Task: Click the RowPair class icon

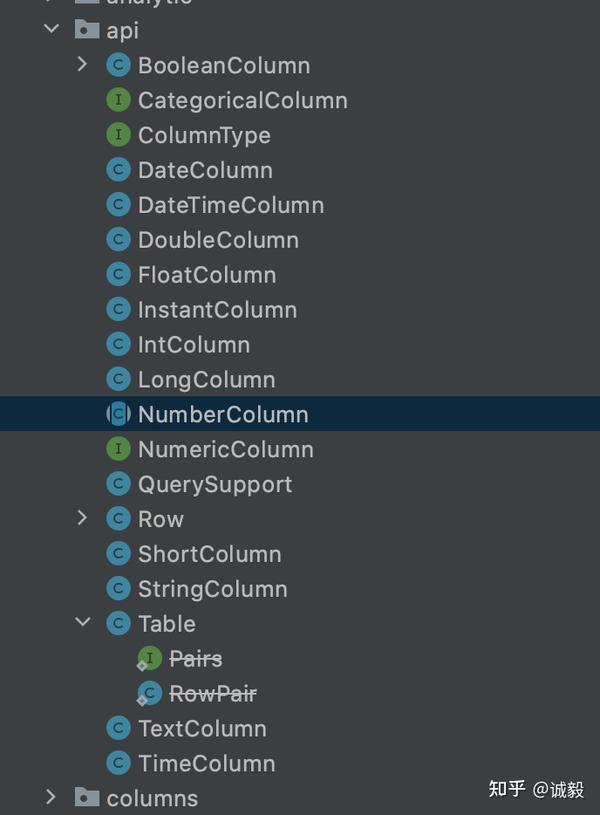Action: pyautogui.click(x=149, y=694)
